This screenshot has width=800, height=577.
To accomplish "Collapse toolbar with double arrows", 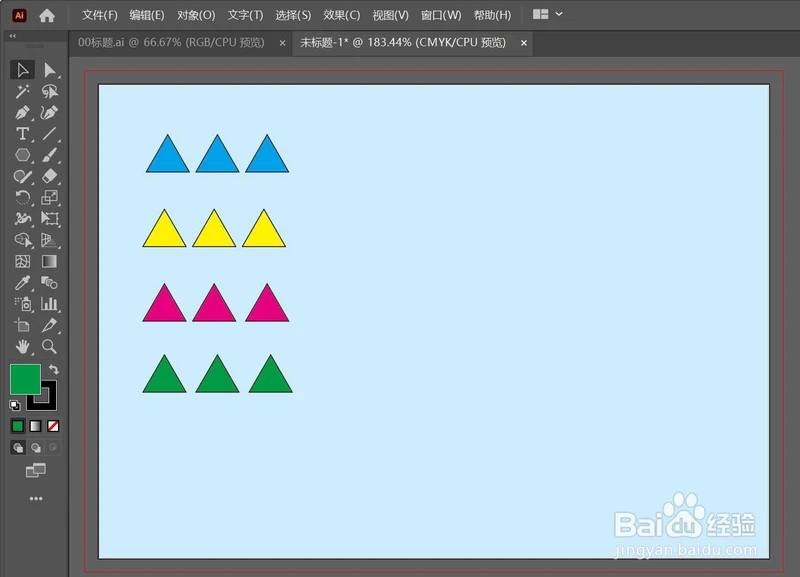I will click(x=13, y=36).
